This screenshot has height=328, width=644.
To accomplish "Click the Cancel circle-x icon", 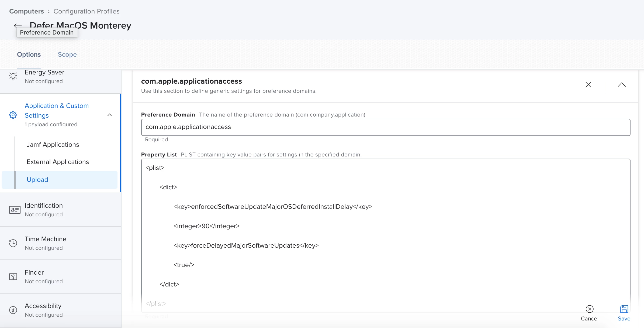I will [x=590, y=309].
